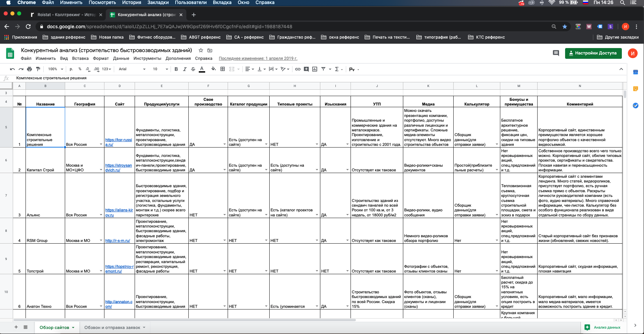Click the Настройки Доступа share button

pyautogui.click(x=593, y=53)
